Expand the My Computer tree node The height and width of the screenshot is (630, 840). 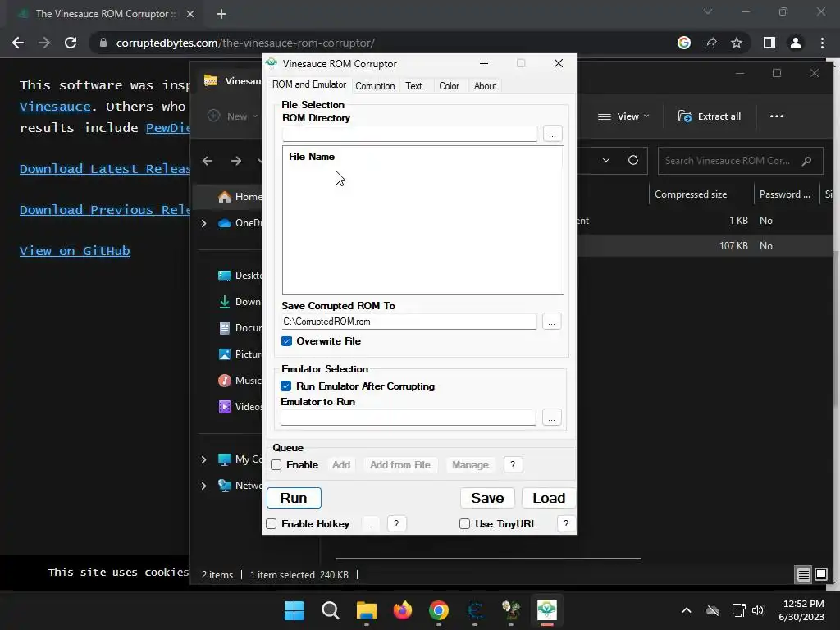pyautogui.click(x=203, y=459)
